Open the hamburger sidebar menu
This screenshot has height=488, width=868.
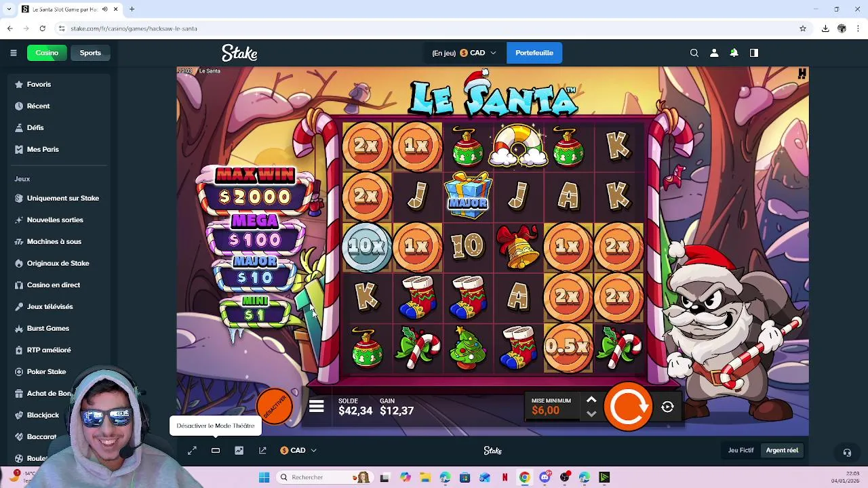[x=13, y=53]
